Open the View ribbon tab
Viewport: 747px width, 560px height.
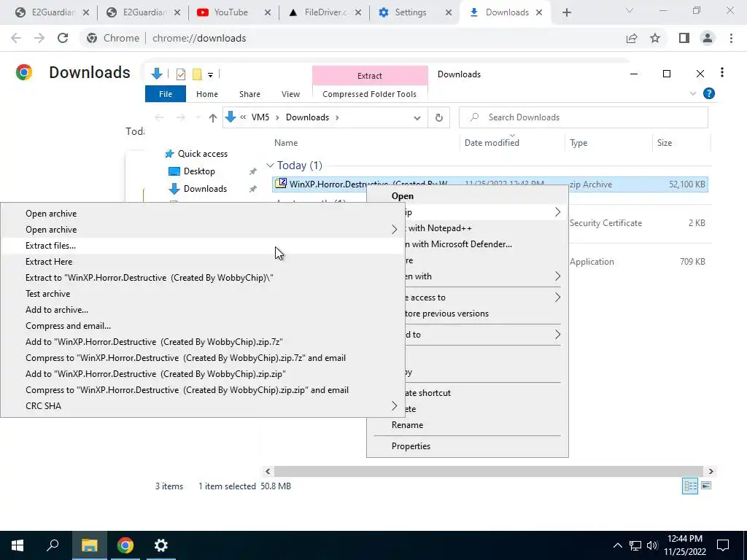click(x=290, y=94)
